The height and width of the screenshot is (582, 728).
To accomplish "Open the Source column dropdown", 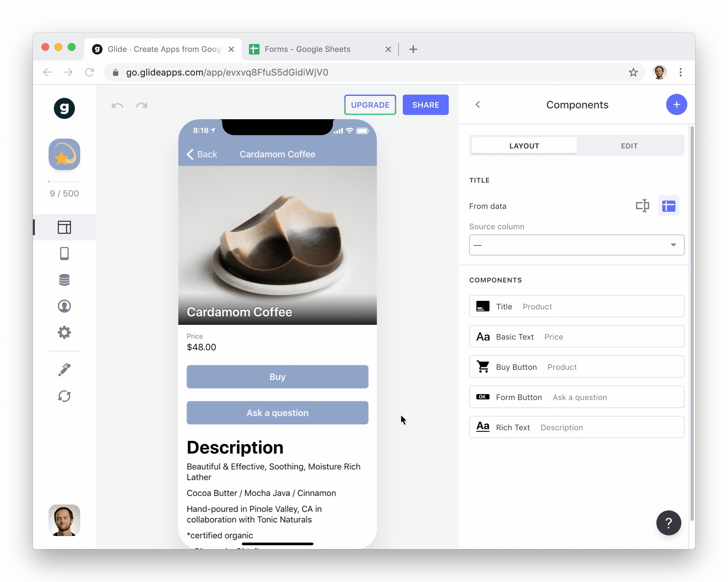I will point(577,245).
